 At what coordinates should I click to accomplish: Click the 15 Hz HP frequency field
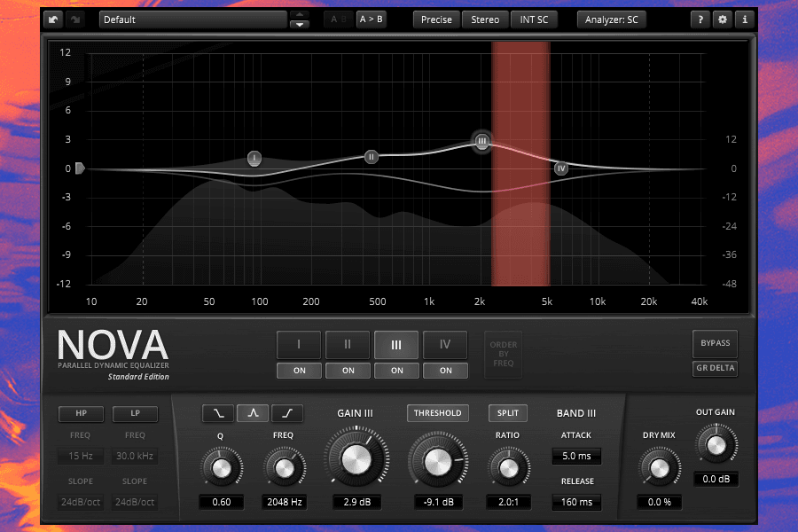click(81, 456)
